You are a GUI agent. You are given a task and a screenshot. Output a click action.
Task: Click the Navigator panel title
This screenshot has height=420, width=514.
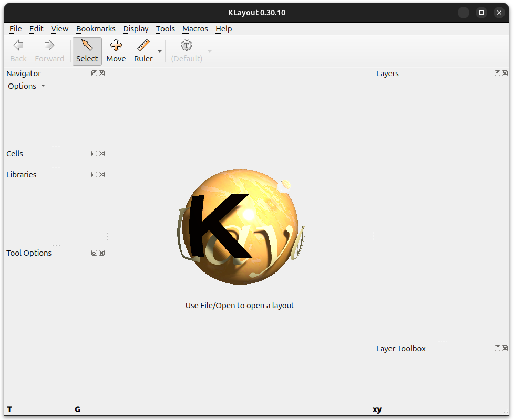pyautogui.click(x=24, y=73)
